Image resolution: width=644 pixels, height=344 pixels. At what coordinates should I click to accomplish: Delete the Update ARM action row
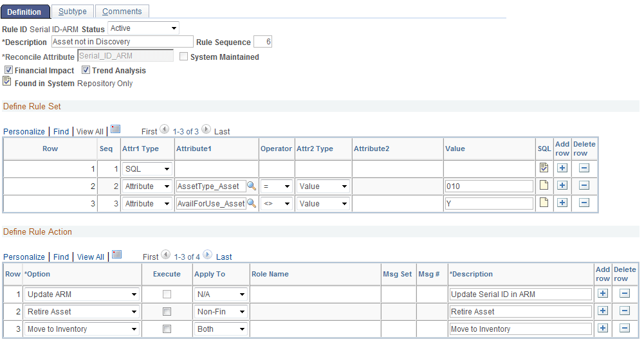point(625,293)
